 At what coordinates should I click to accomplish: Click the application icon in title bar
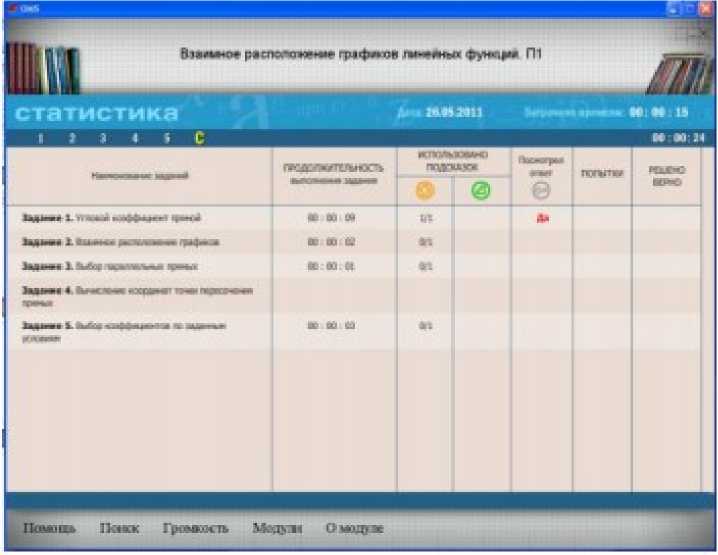(x=13, y=8)
